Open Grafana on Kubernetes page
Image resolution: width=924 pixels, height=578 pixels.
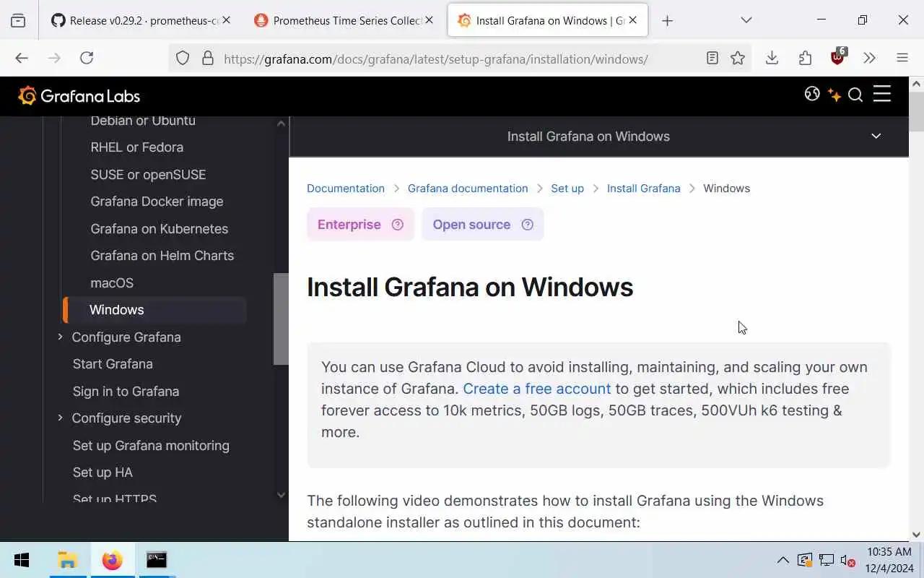click(160, 229)
